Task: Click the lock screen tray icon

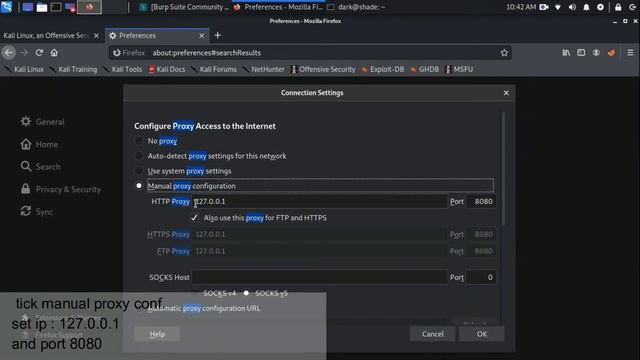Action: [x=618, y=7]
